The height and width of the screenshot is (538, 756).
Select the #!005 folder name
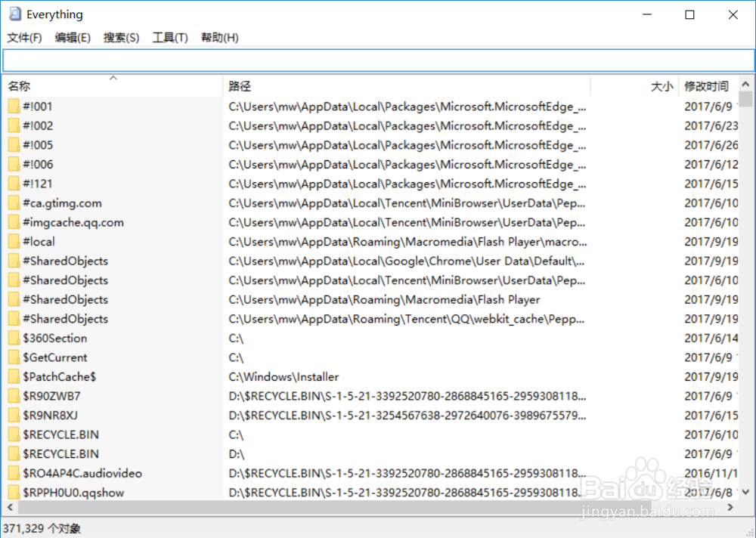(x=38, y=145)
